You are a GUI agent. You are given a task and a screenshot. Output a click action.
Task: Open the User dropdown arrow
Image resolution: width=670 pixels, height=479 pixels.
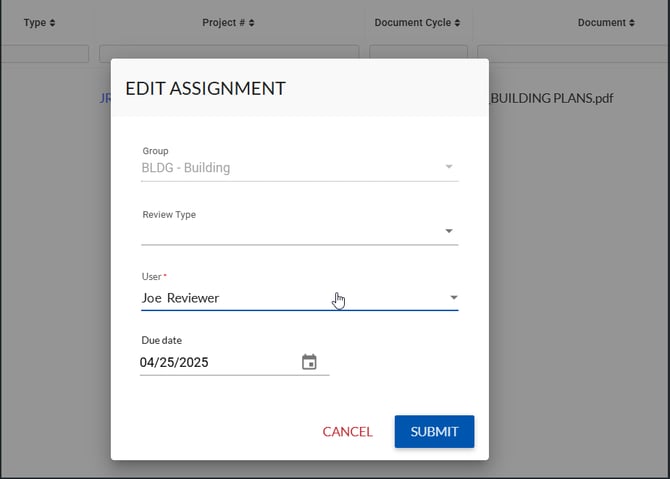click(453, 298)
